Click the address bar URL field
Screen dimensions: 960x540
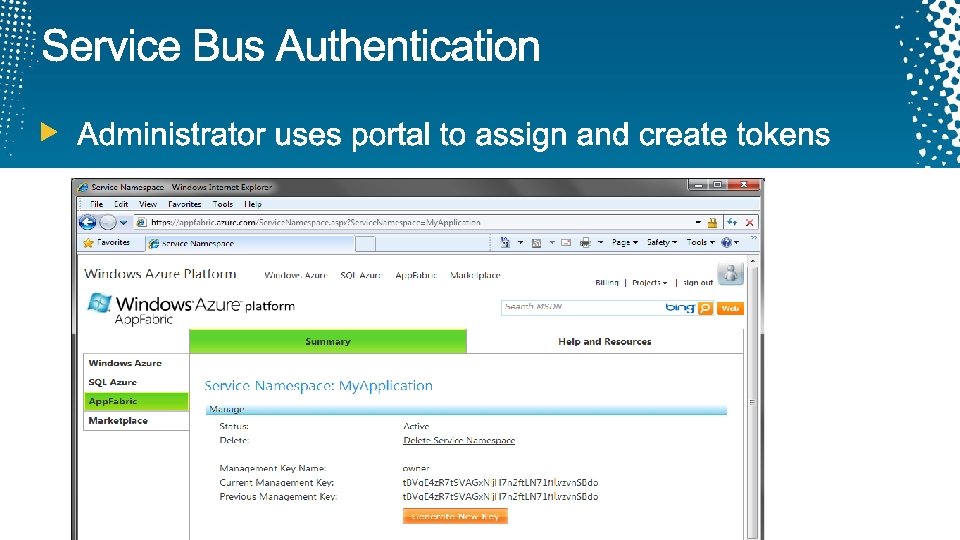[416, 222]
